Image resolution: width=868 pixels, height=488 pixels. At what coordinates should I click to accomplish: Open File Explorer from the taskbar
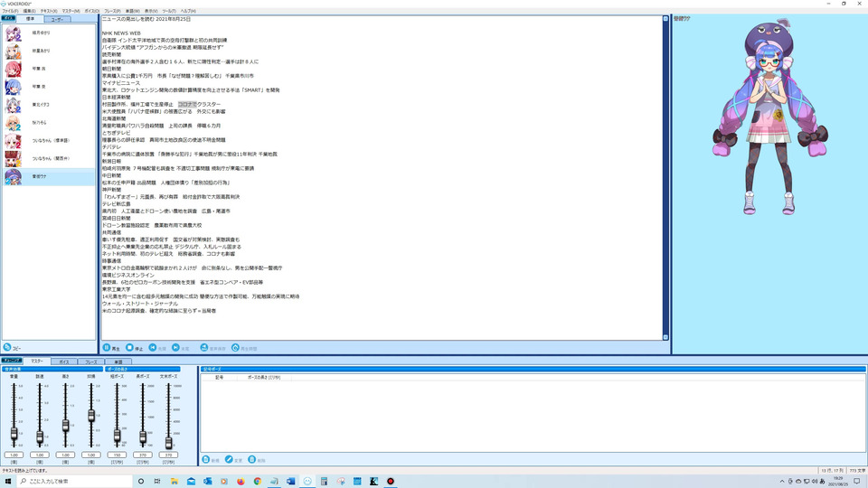click(x=175, y=482)
